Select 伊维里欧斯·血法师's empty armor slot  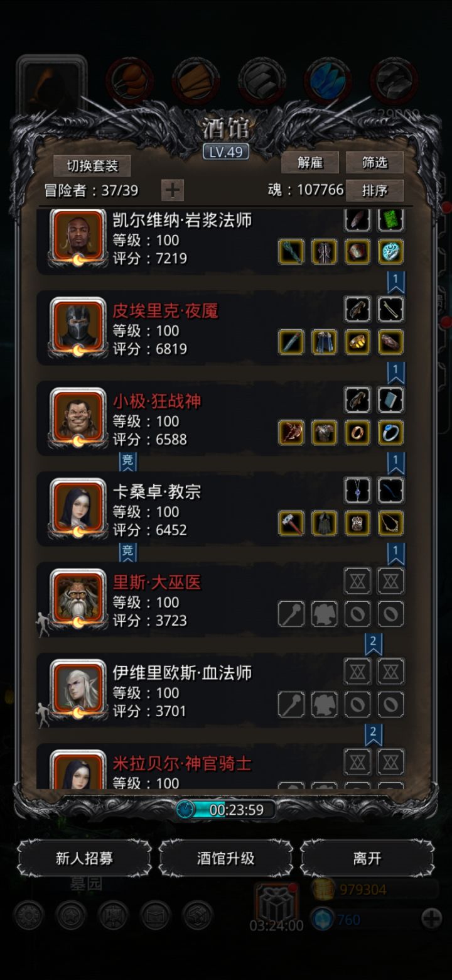coord(325,704)
